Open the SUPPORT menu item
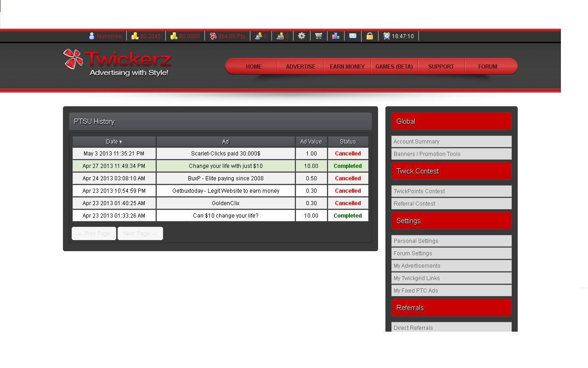The height and width of the screenshot is (368, 588). [x=441, y=66]
